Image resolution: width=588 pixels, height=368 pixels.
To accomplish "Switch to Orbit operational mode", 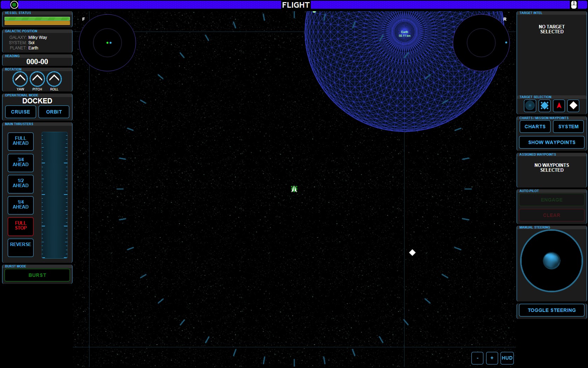I will tap(54, 112).
